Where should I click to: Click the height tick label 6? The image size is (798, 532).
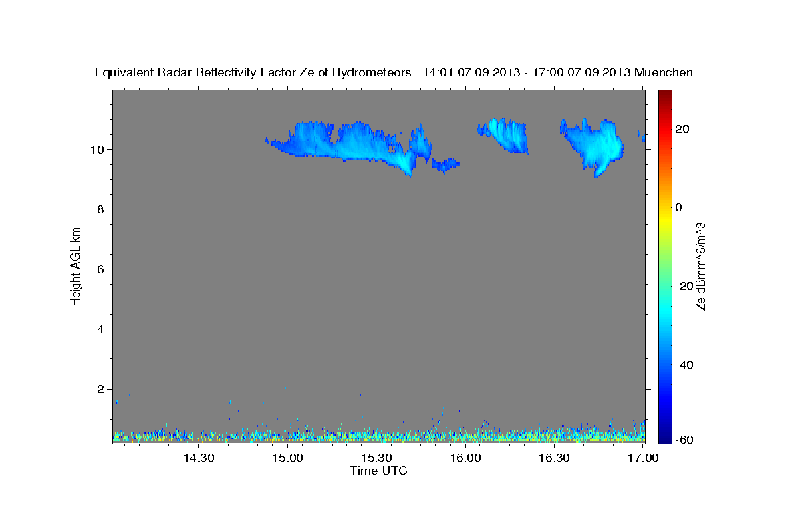(x=101, y=269)
